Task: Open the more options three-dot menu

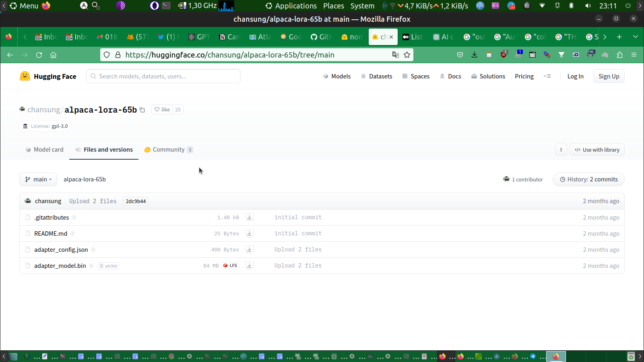Action: point(561,150)
